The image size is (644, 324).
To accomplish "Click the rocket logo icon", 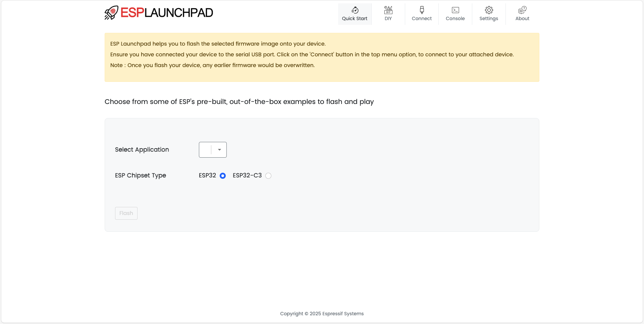I will point(111,13).
